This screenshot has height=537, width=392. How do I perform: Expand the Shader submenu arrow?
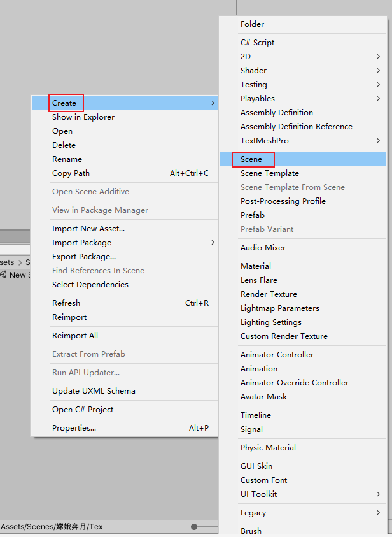coord(378,71)
